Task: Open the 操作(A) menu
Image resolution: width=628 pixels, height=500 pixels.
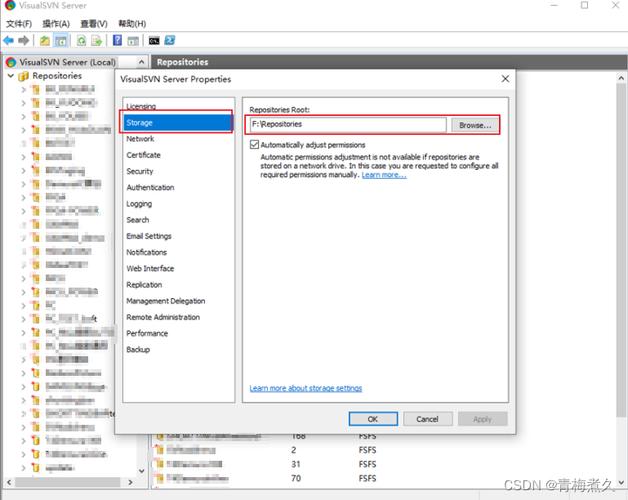Action: tap(56, 24)
